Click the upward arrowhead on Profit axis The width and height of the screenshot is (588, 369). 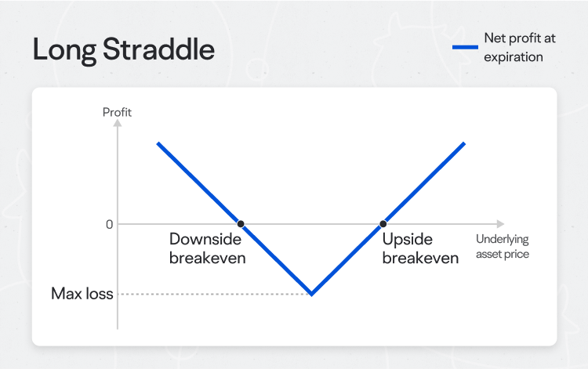(x=118, y=125)
